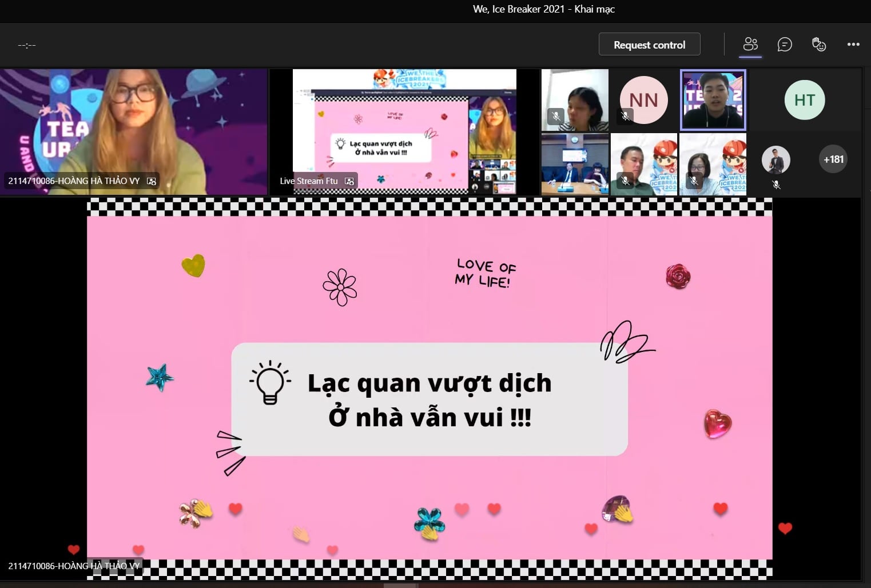Viewport: 871px width, 588px height.
Task: Click the pin icon beside Live Stream Ftu
Action: point(349,181)
